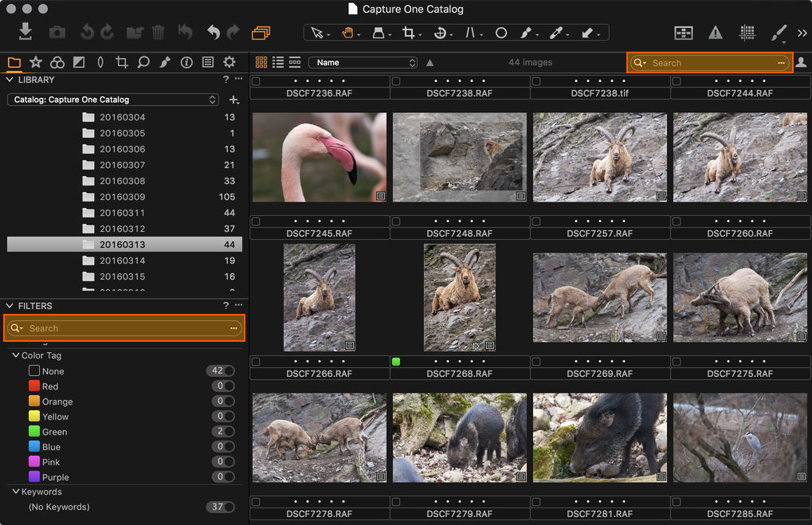Switch browser to filmstrip view
812x525 pixels.
pos(295,63)
